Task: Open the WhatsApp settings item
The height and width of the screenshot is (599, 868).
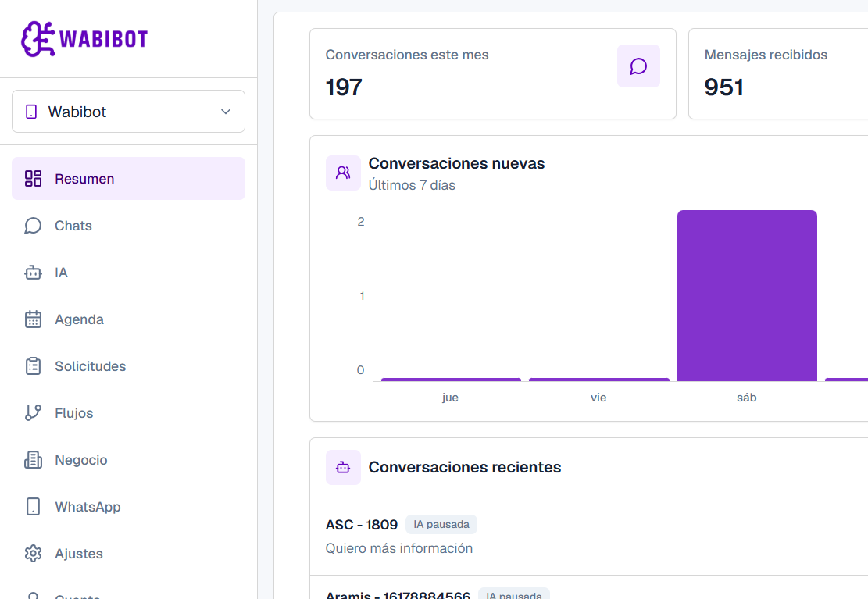Action: click(x=128, y=507)
